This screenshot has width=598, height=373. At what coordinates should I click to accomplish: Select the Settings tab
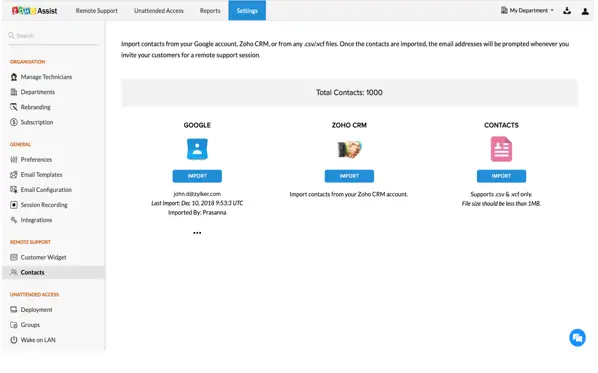(x=247, y=11)
